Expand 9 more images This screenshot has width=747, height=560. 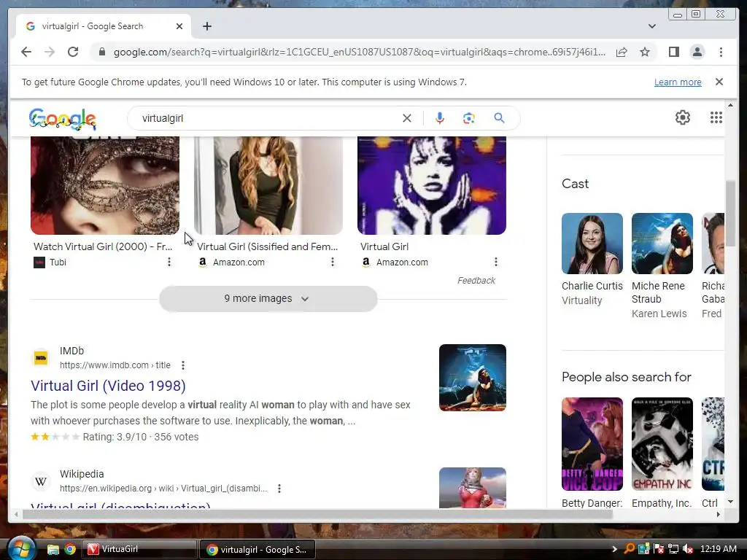(268, 298)
